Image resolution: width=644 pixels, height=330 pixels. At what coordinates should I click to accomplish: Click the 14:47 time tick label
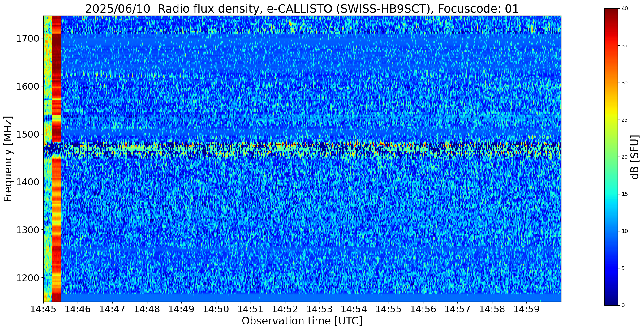tap(112, 309)
